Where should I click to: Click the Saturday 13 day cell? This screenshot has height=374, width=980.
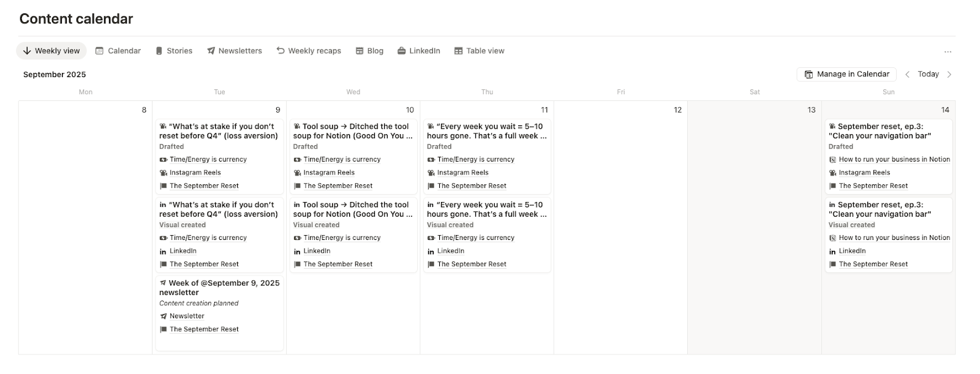tap(755, 228)
